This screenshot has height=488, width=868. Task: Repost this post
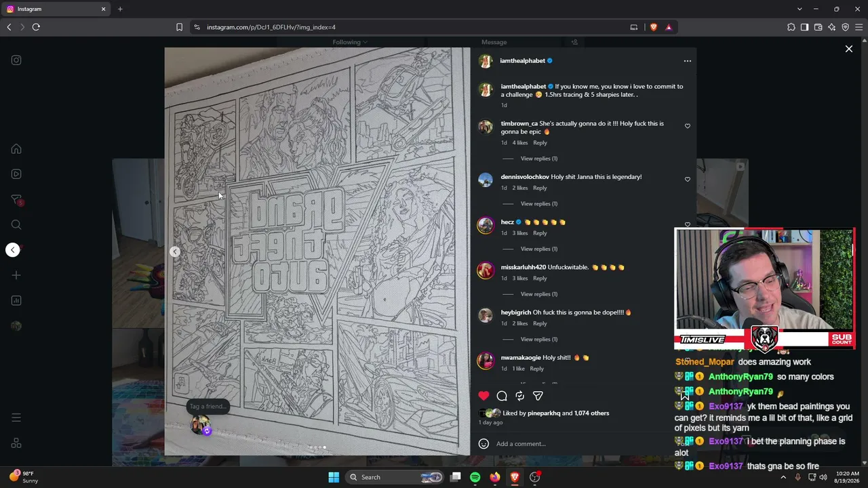tap(520, 396)
